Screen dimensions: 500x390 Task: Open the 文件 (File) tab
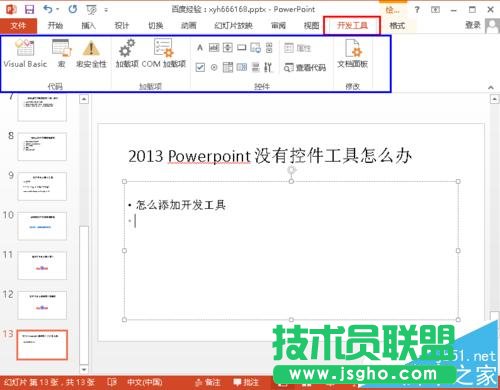point(18,26)
